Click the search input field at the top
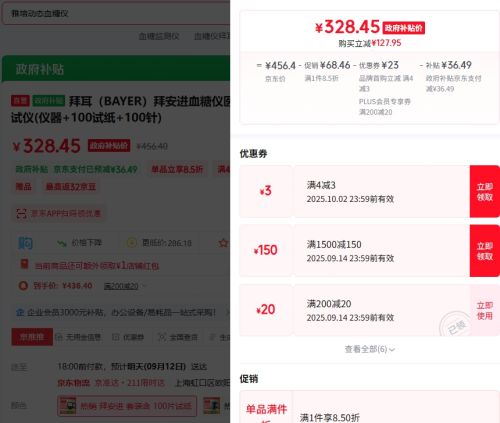Image resolution: width=500 pixels, height=423 pixels. click(x=116, y=13)
